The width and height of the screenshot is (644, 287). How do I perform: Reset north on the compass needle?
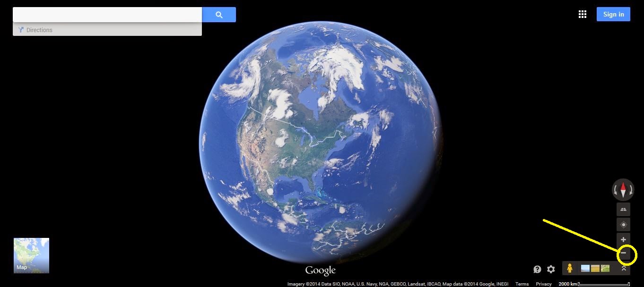[623, 190]
